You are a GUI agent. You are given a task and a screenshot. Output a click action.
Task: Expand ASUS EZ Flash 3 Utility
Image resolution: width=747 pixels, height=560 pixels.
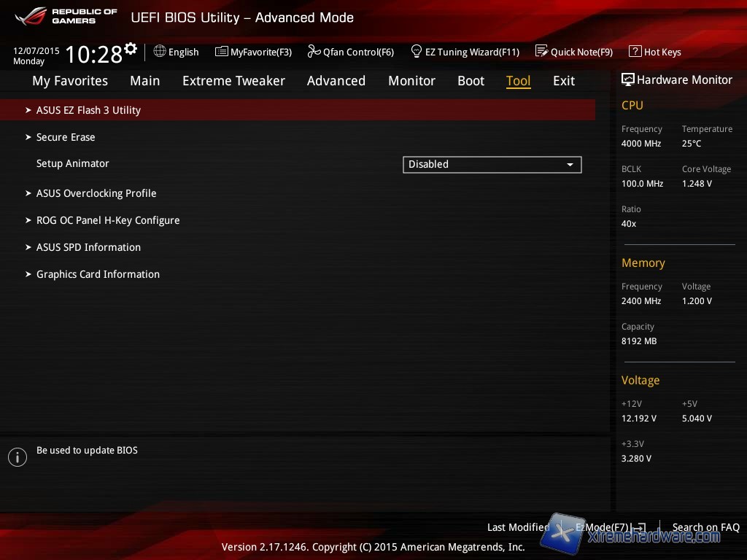pyautogui.click(x=88, y=110)
